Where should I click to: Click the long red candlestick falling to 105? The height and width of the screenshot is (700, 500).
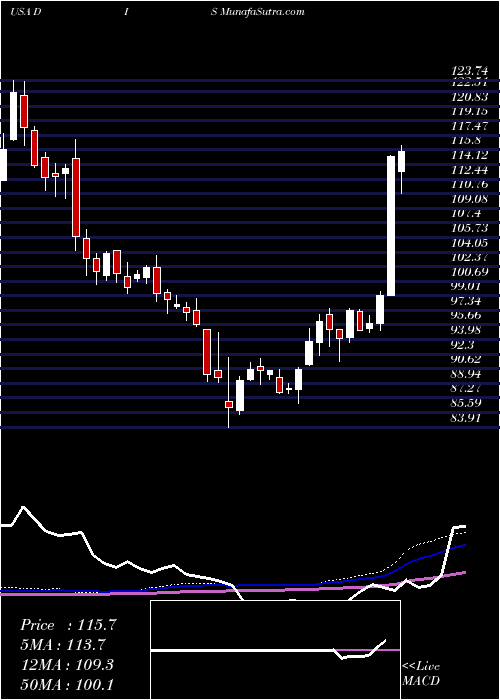[x=76, y=197]
